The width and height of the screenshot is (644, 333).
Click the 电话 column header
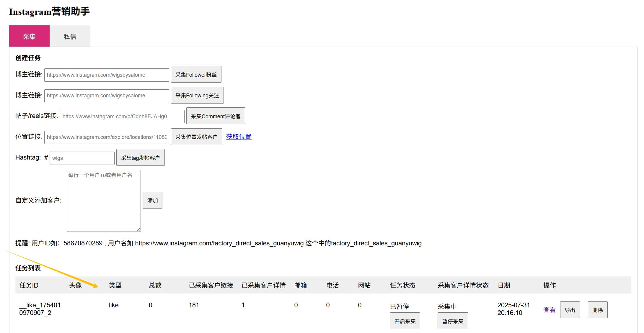pos(332,285)
